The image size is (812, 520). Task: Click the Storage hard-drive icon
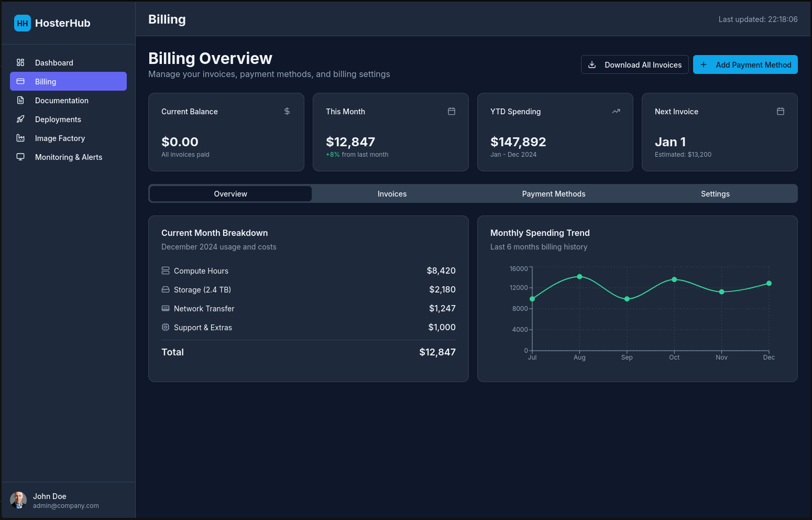pyautogui.click(x=166, y=289)
